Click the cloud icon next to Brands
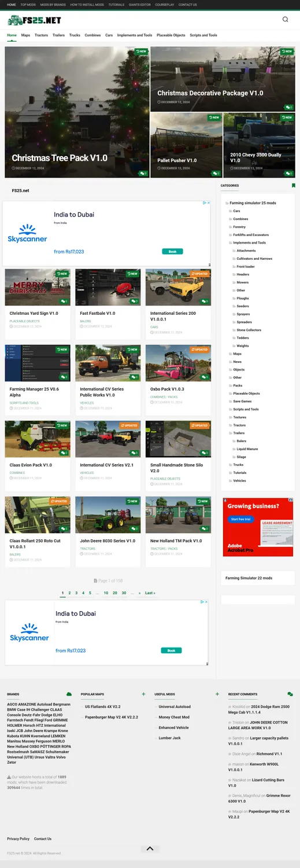Image resolution: width=300 pixels, height=868 pixels. click(69, 694)
